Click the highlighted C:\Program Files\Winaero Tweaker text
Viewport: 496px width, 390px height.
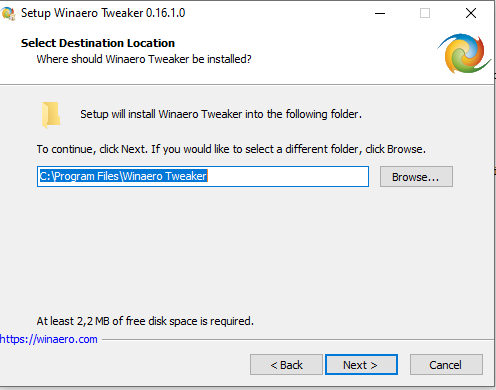pyautogui.click(x=123, y=176)
